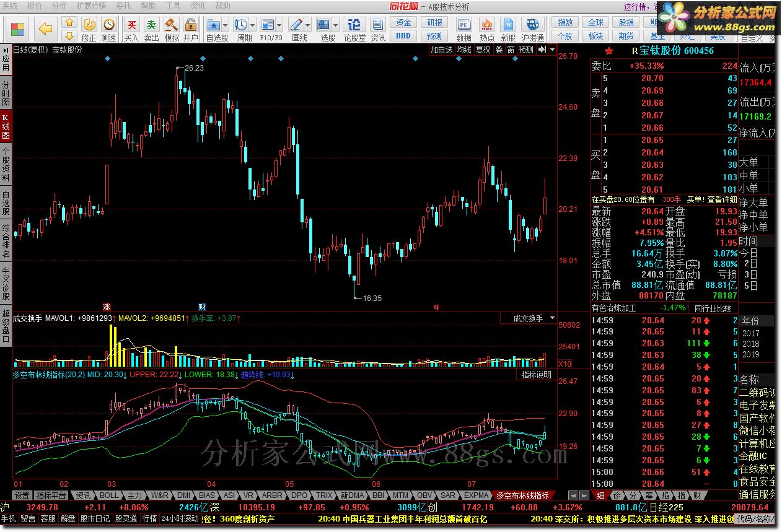Select the 画线 (draw line) pencil tool
This screenshot has height=532, width=782.
click(x=296, y=25)
